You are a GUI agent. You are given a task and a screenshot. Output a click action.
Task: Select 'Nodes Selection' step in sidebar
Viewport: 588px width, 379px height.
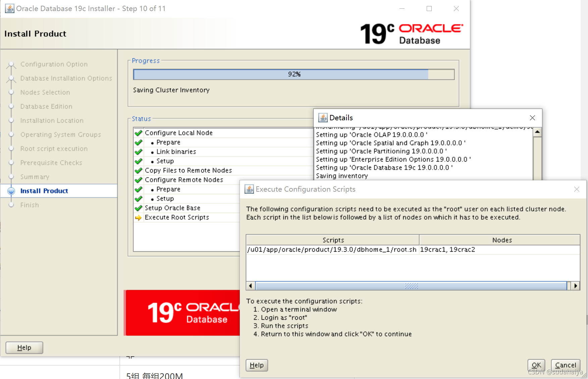pyautogui.click(x=45, y=92)
